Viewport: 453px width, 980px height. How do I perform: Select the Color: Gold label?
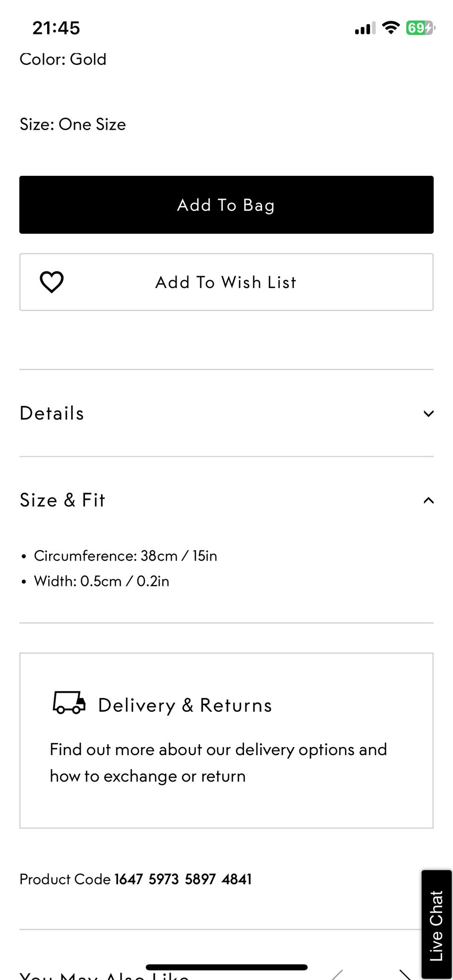[63, 59]
